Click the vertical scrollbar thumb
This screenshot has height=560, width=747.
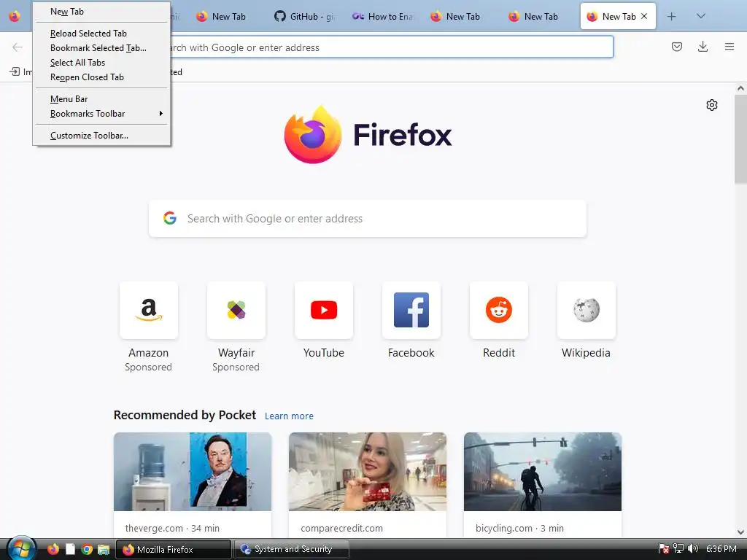click(740, 139)
